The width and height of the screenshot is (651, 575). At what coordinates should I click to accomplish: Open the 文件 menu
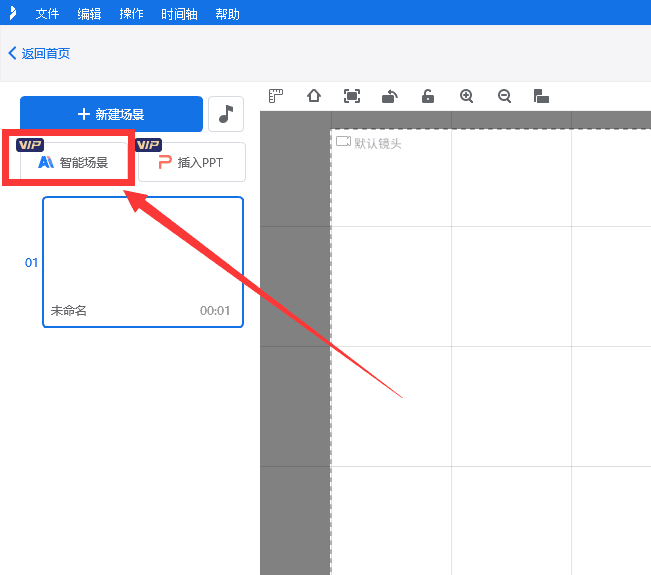[47, 14]
